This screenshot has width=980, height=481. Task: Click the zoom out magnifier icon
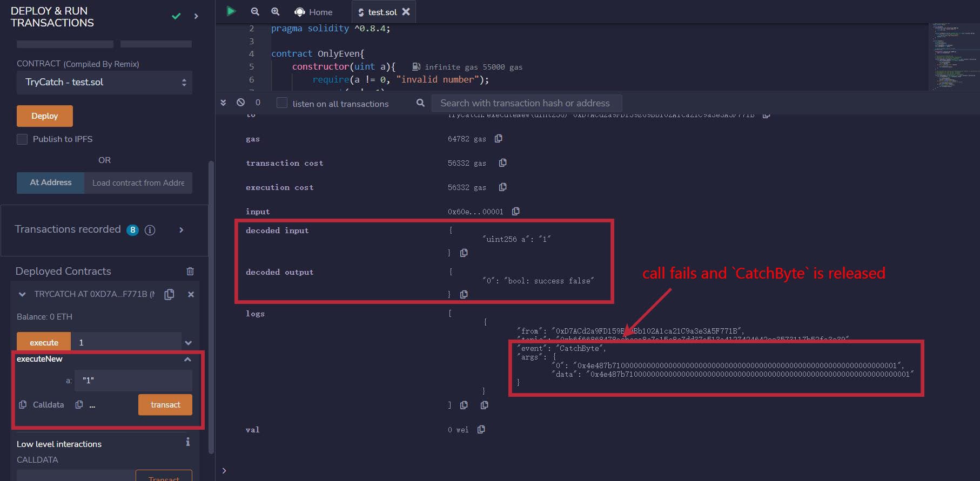click(255, 11)
